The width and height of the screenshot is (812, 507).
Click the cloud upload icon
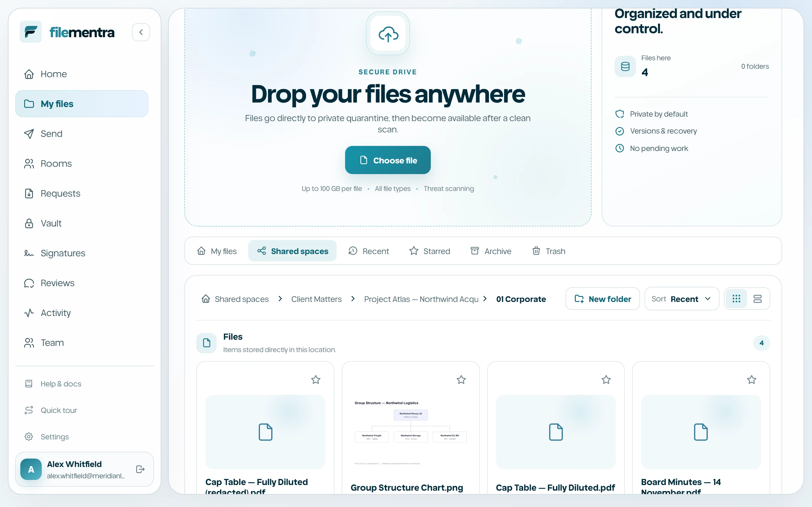tap(388, 34)
